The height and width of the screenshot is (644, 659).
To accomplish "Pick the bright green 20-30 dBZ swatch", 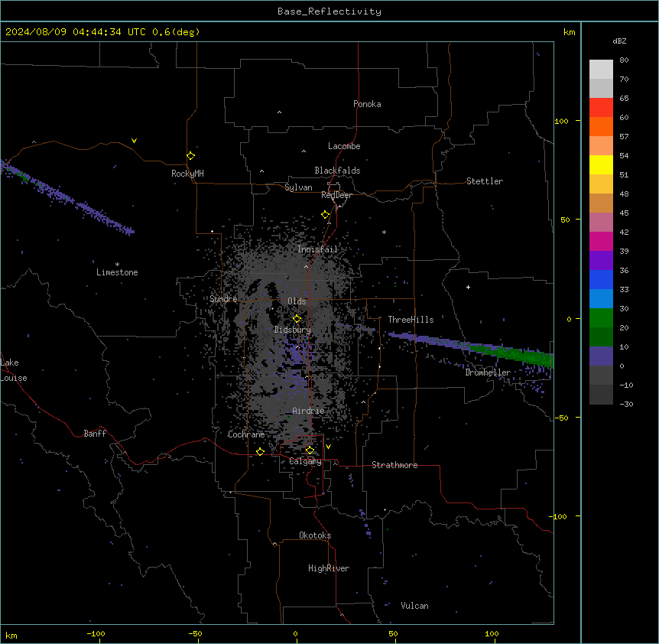I will (x=601, y=318).
